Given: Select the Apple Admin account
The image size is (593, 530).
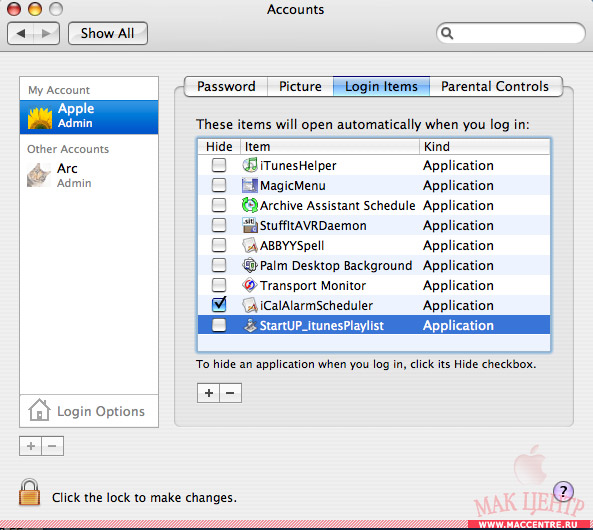Looking at the screenshot, I should pos(89,117).
